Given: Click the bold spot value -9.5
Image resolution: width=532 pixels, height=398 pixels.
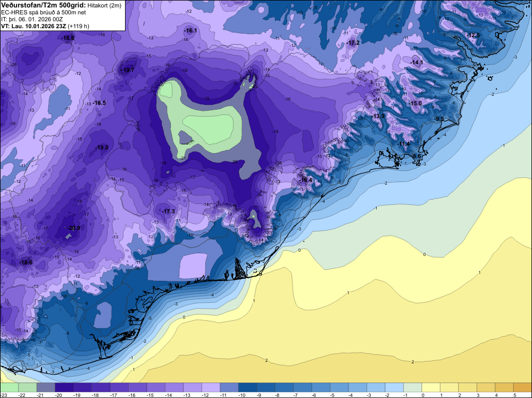Looking at the screenshot, I should pos(439,119).
